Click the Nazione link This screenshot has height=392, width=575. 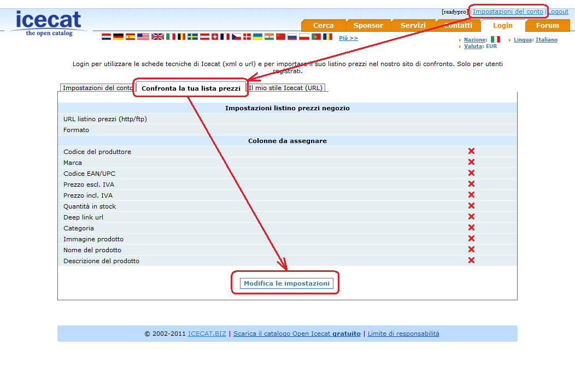point(476,39)
